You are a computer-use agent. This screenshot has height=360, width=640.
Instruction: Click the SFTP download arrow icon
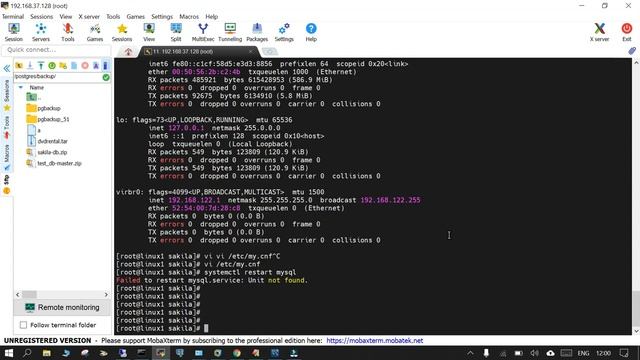coord(30,65)
